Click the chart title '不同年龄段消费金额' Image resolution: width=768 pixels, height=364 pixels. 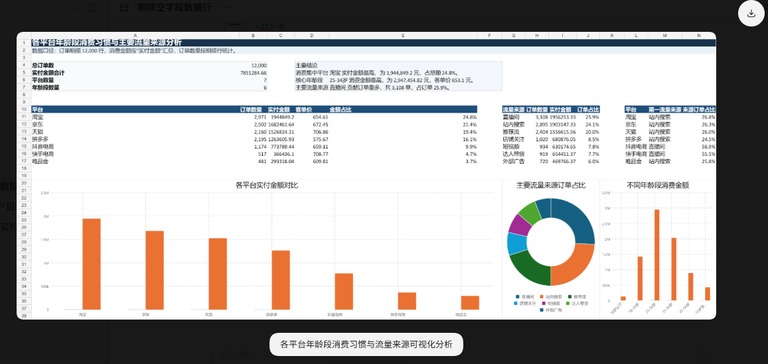(658, 185)
